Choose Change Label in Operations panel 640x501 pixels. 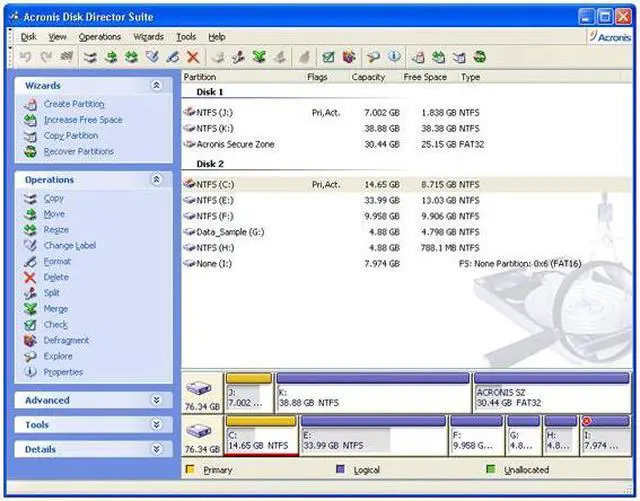click(70, 245)
